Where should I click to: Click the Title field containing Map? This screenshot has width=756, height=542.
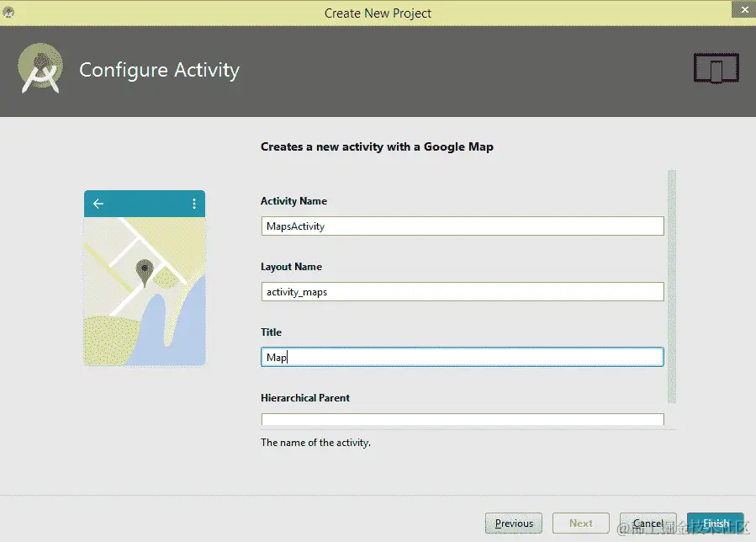coord(463,357)
